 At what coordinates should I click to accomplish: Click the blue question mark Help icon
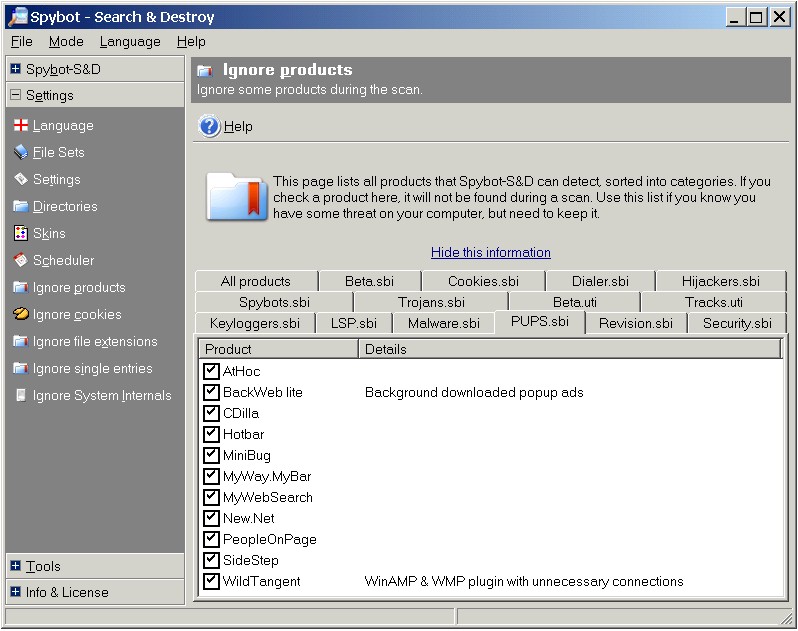tap(209, 126)
